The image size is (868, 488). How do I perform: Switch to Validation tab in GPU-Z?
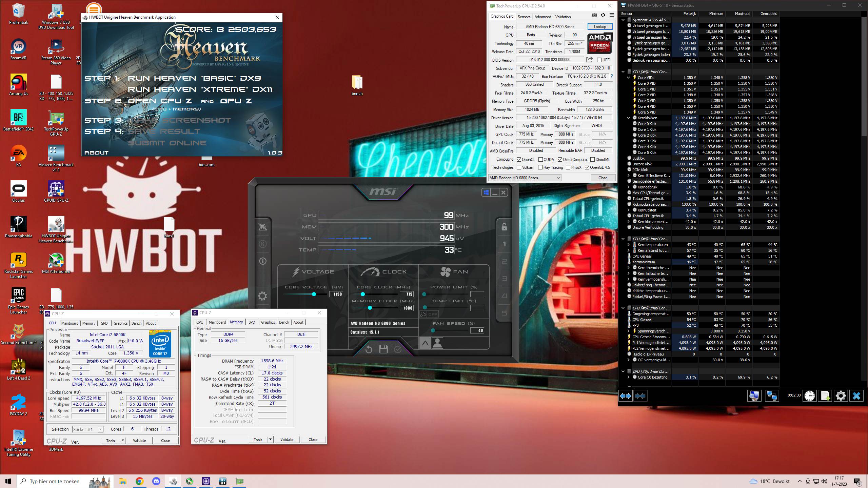click(x=563, y=17)
